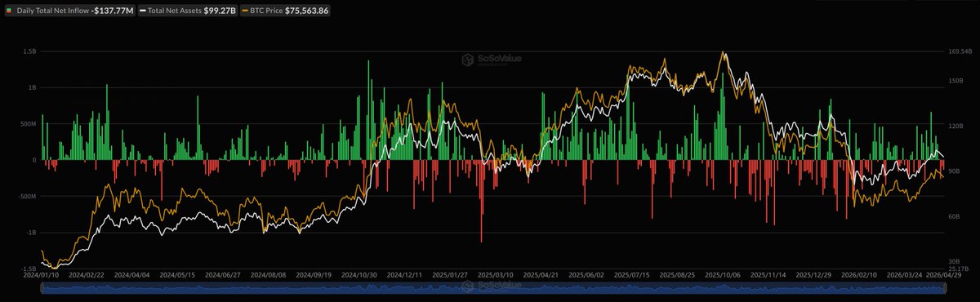The height and width of the screenshot is (302, 980).
Task: Click the -1B left axis label
Action: (31, 232)
